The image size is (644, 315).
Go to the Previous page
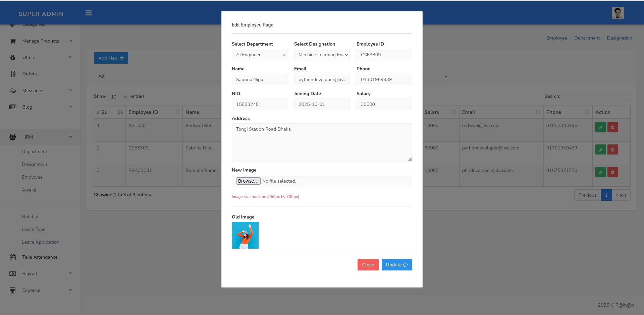pos(587,195)
